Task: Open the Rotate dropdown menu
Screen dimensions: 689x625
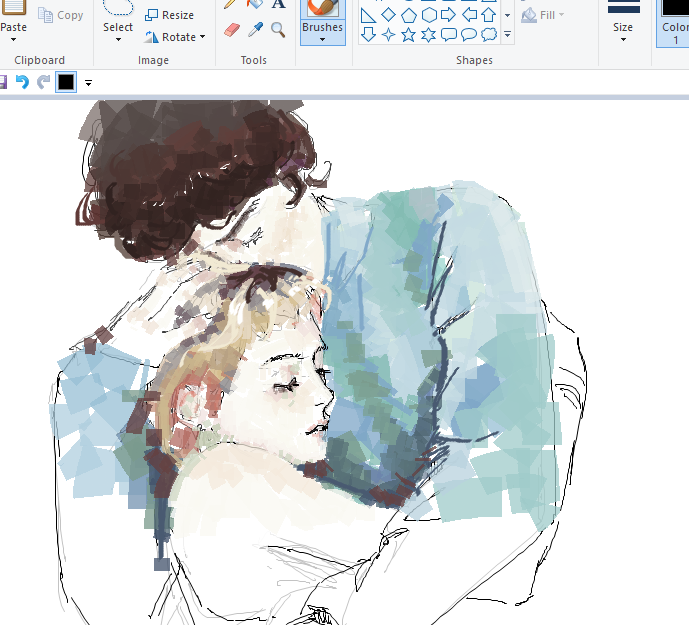Action: (x=175, y=37)
